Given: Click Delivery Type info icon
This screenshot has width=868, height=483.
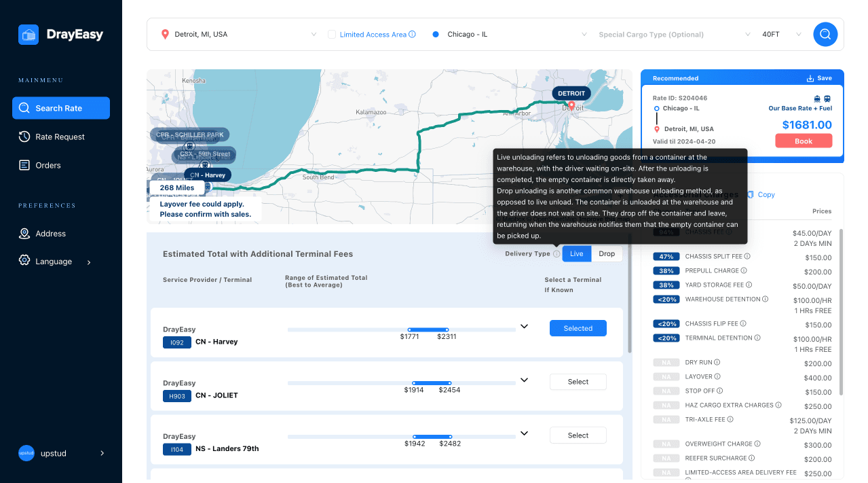Looking at the screenshot, I should (556, 254).
